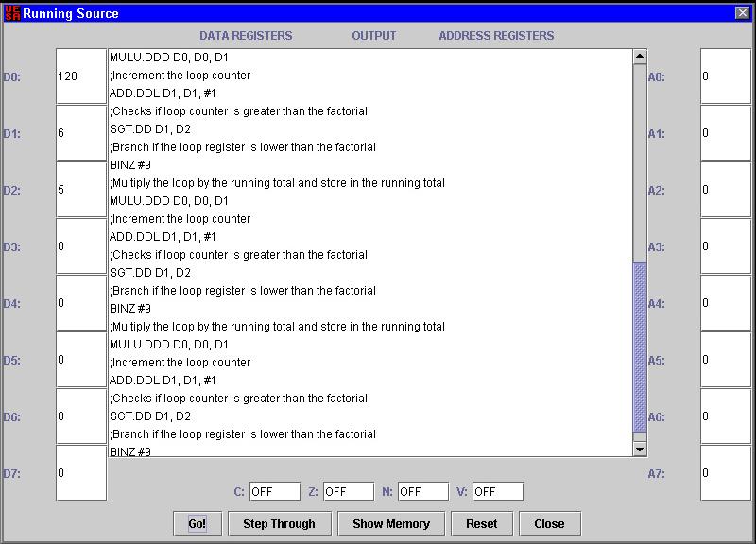Select the A7 address register field
756x544 pixels.
(725, 473)
